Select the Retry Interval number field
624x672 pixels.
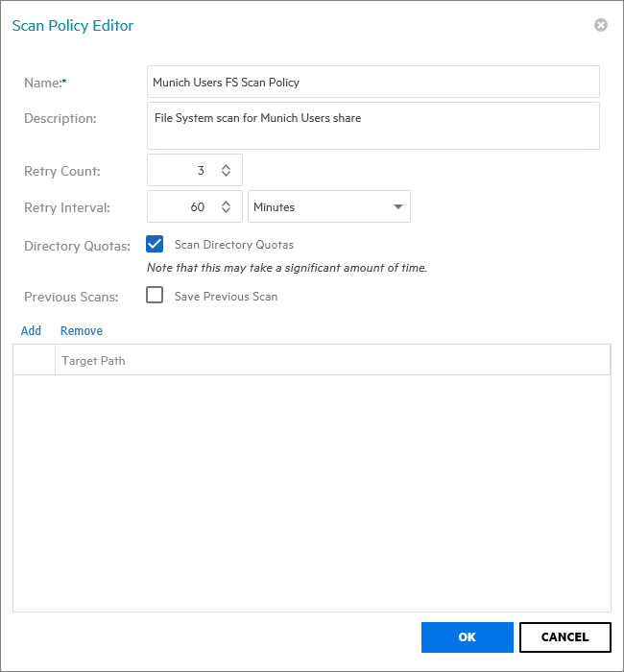[x=184, y=207]
